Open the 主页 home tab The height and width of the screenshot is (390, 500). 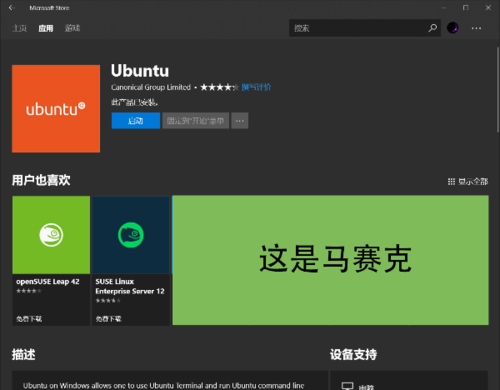19,28
